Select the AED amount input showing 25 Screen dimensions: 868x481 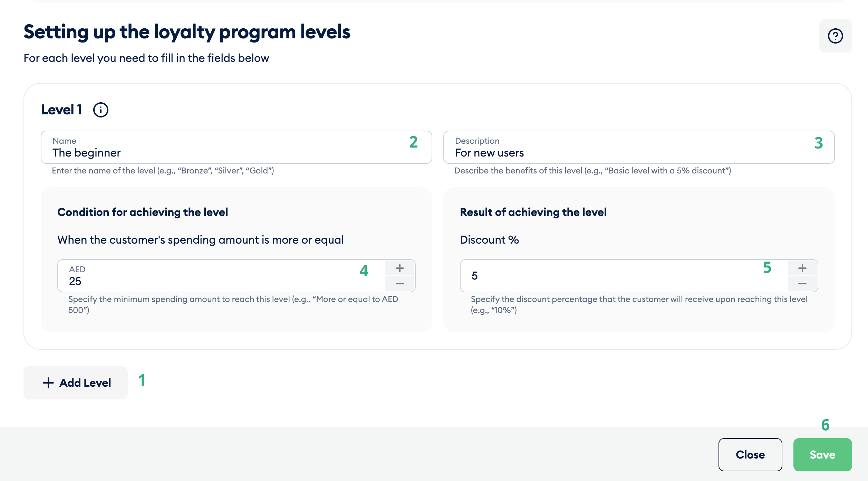point(221,276)
